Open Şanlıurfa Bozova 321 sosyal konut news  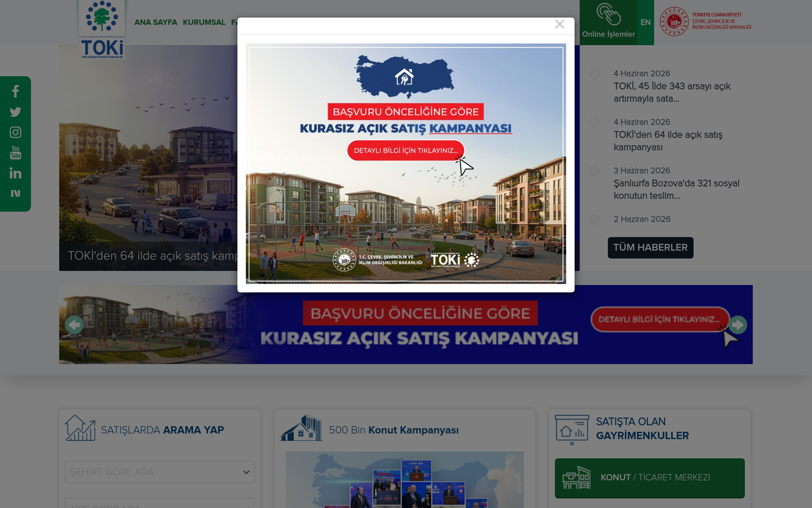pyautogui.click(x=676, y=190)
